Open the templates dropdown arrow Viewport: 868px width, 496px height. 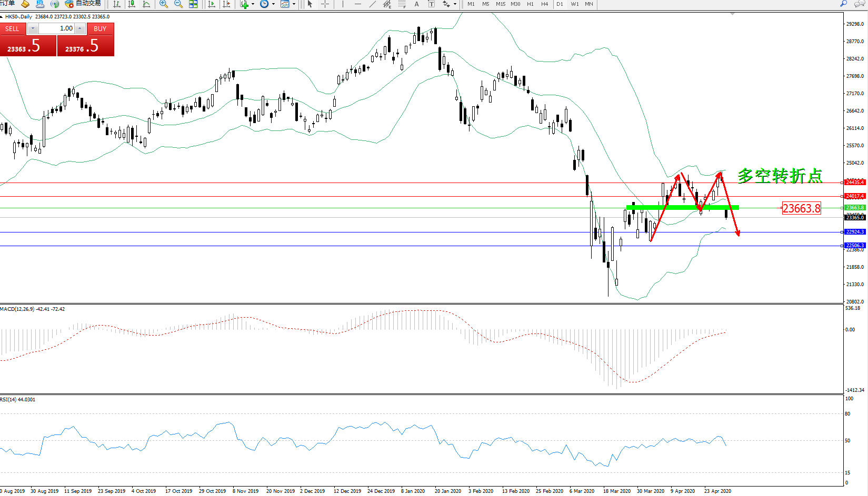[294, 4]
